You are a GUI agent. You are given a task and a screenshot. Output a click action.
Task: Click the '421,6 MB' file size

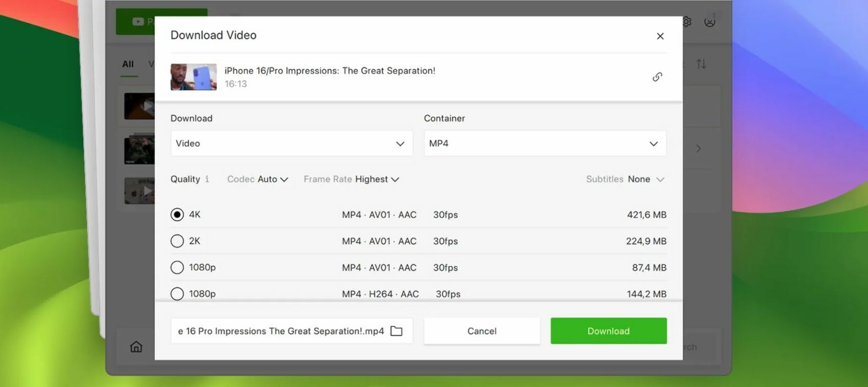(646, 215)
